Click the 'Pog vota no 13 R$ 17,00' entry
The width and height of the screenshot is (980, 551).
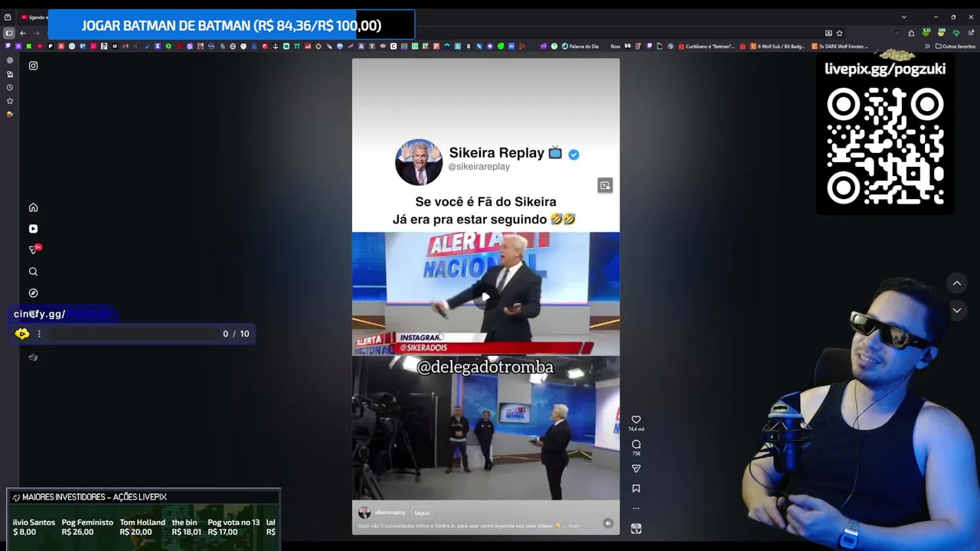[x=234, y=527]
